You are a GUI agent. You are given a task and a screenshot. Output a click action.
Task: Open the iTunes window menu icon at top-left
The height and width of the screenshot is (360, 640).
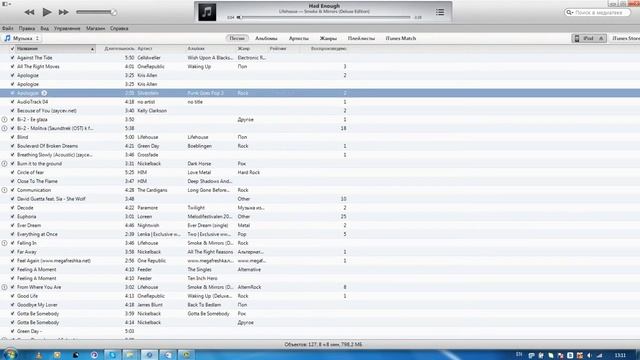(7, 4)
